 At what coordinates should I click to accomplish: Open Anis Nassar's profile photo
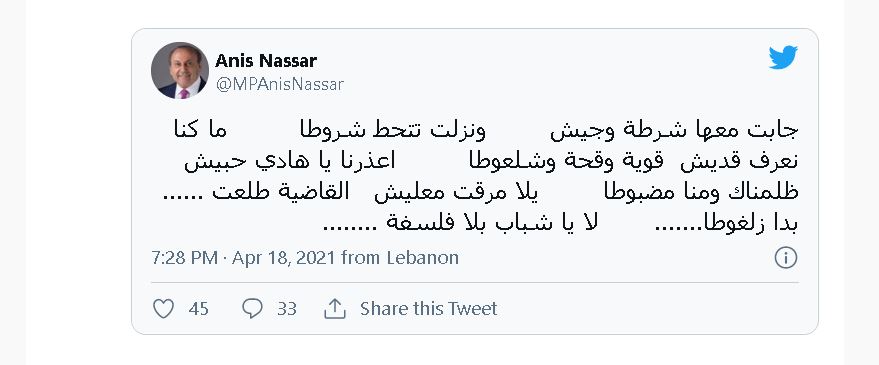(180, 71)
